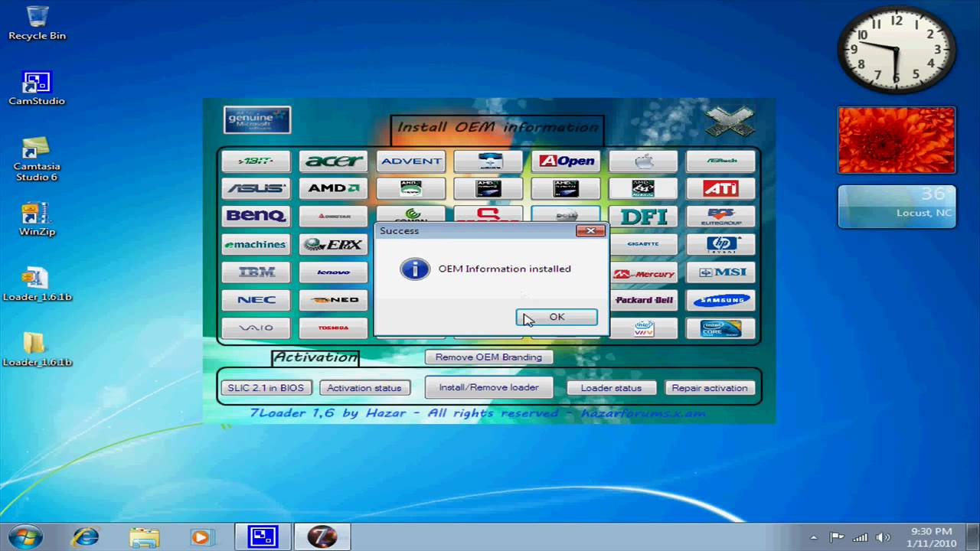Viewport: 980px width, 551px height.
Task: Select the IBM OEM logo
Action: point(256,272)
